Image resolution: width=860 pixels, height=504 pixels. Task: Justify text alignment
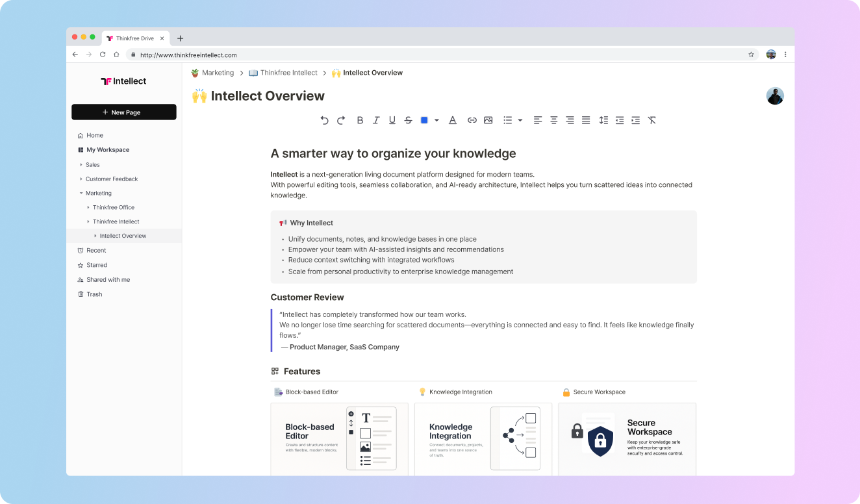click(586, 120)
